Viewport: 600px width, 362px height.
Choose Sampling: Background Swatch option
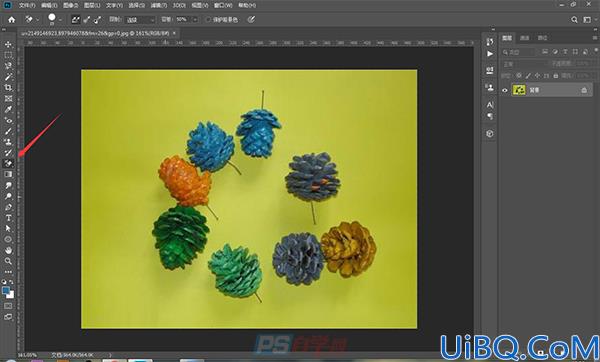tap(98, 20)
